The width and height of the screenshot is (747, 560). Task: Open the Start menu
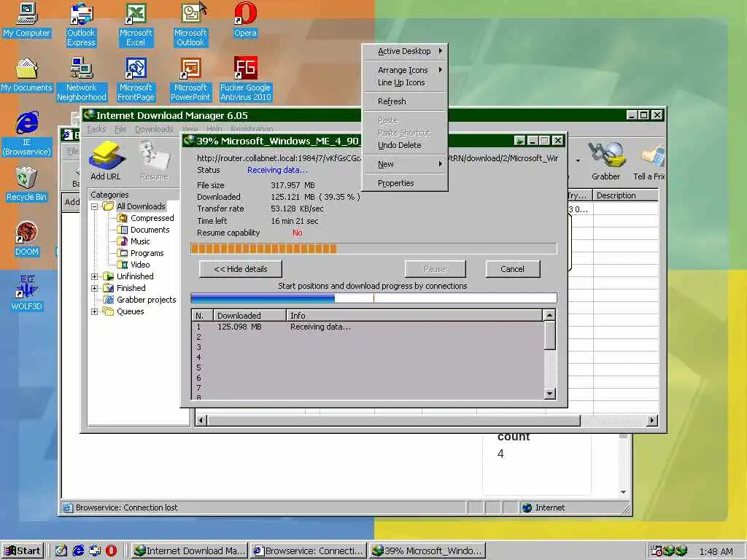pyautogui.click(x=23, y=551)
